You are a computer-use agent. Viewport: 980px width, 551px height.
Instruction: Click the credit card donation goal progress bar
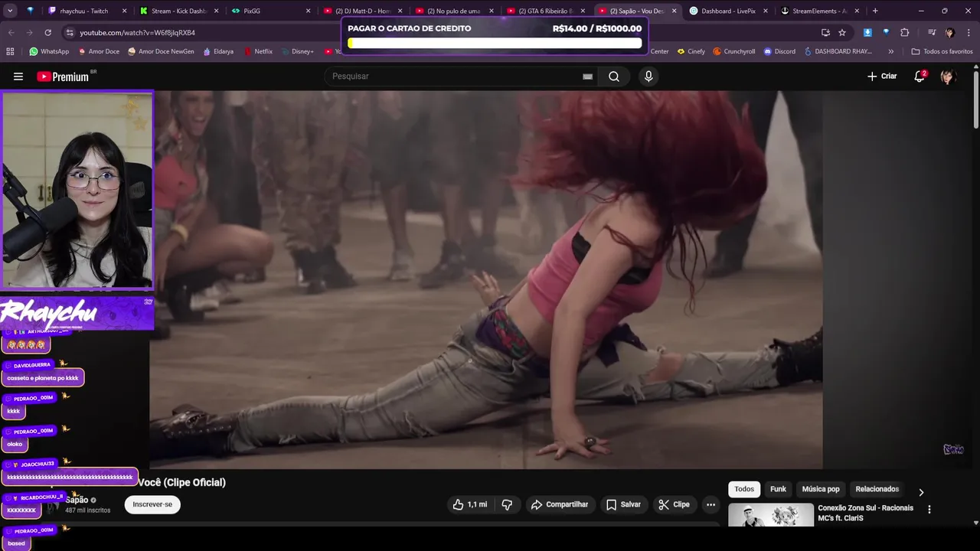495,44
